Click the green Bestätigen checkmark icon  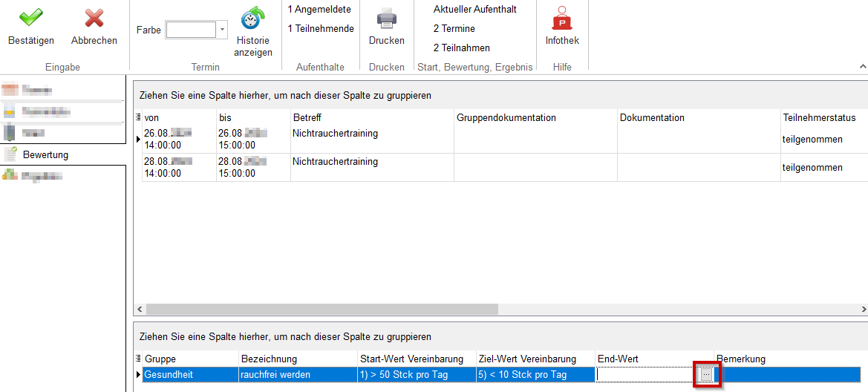(x=30, y=18)
